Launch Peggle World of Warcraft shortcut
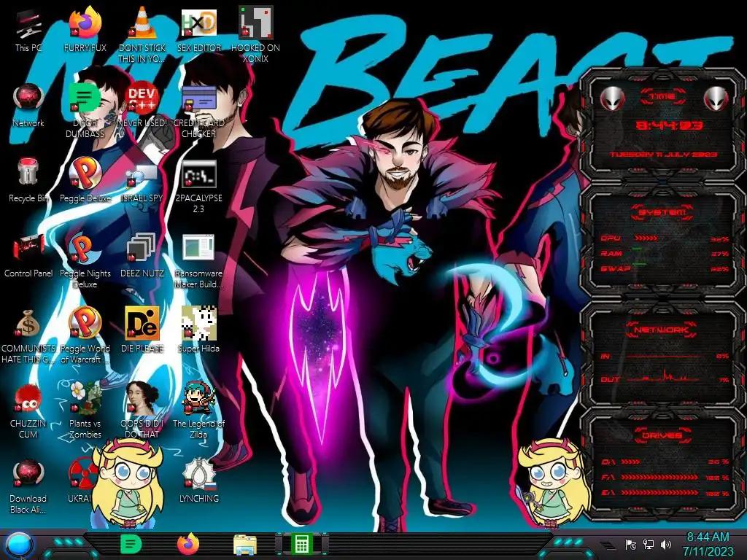The height and width of the screenshot is (560, 747). point(85,335)
